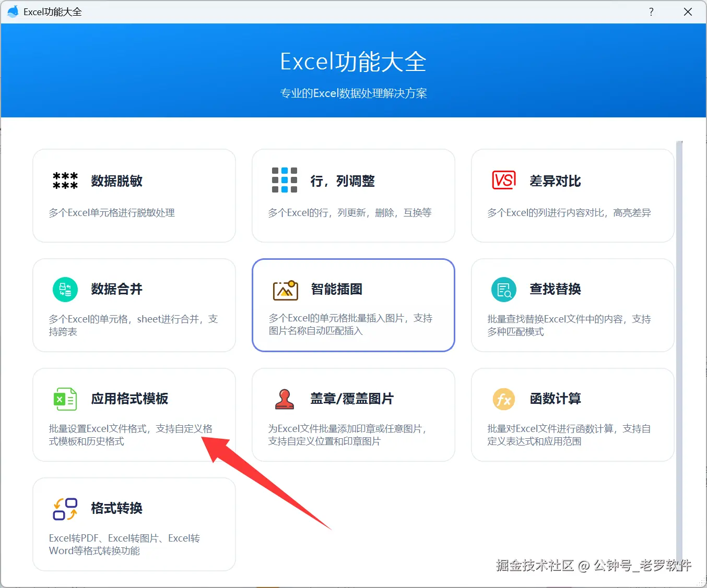
Task: Click the teal 查找替换 search icon
Action: [504, 289]
